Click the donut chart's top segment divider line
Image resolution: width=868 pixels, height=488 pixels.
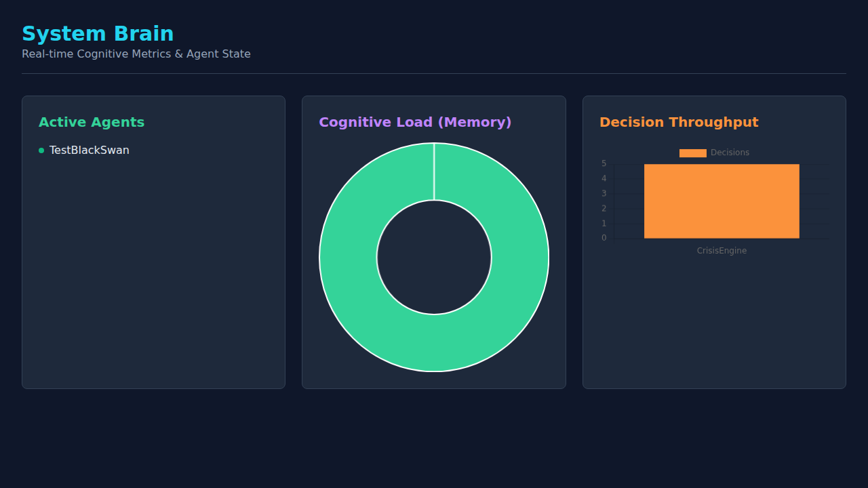click(x=434, y=171)
